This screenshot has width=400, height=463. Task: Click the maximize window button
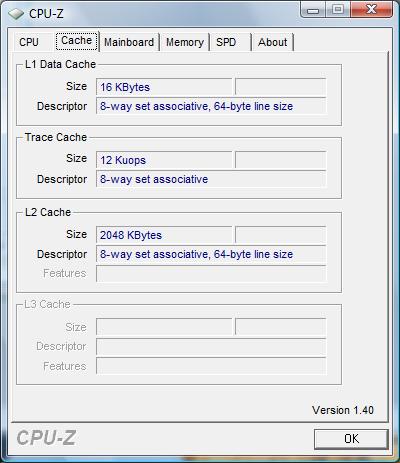(338, 9)
